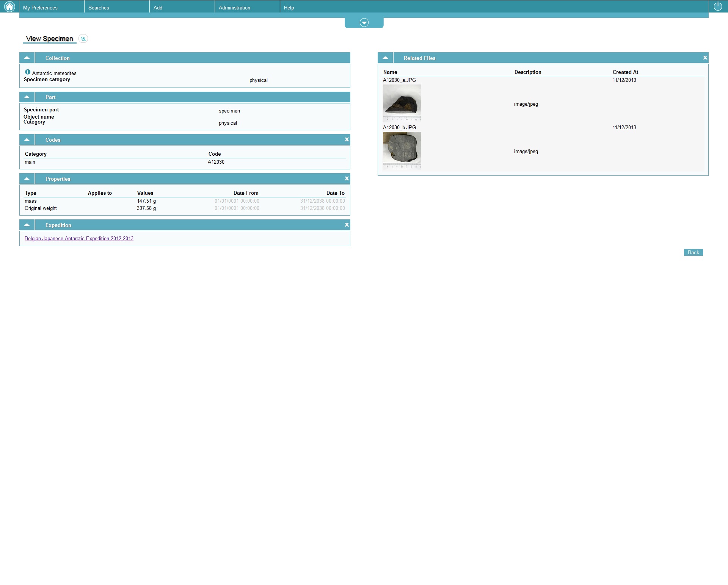Collapse the Part panel

(27, 97)
